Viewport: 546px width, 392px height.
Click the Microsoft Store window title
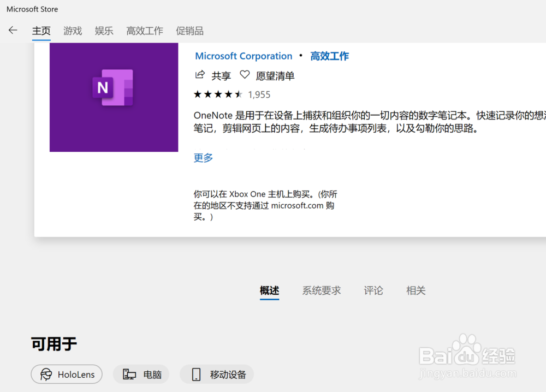pos(32,9)
